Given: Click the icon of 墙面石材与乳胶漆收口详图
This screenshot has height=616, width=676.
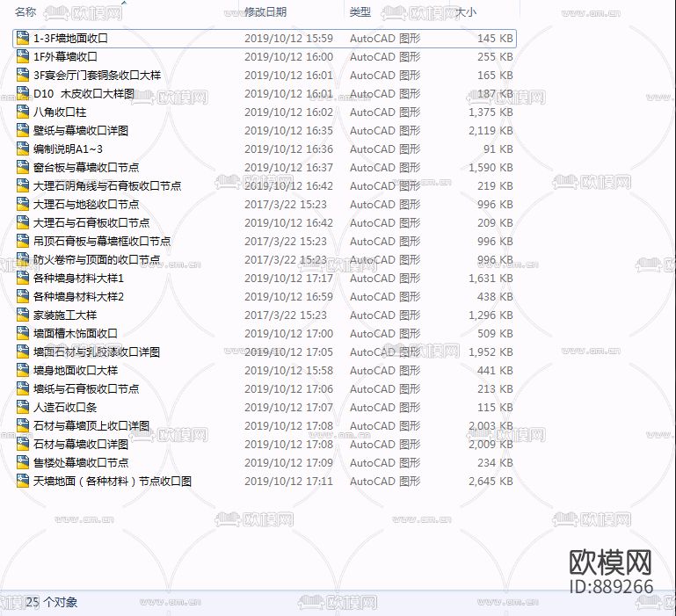Looking at the screenshot, I should tap(23, 352).
